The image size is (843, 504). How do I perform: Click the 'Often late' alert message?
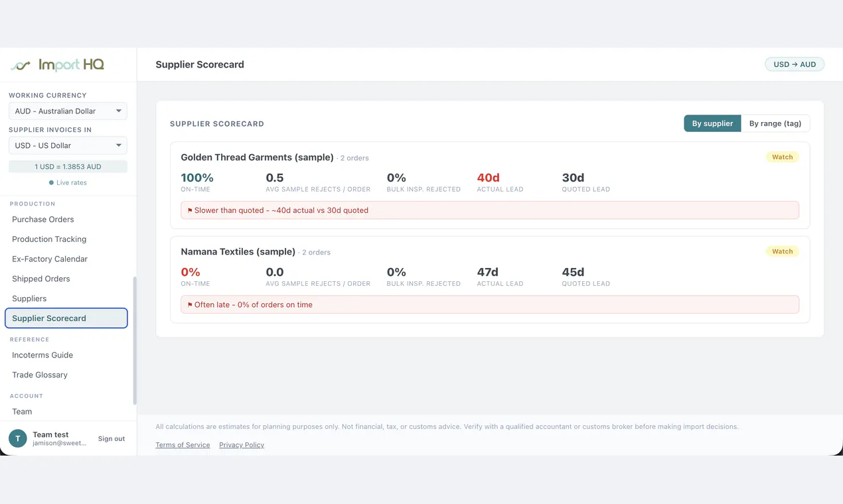(x=490, y=304)
